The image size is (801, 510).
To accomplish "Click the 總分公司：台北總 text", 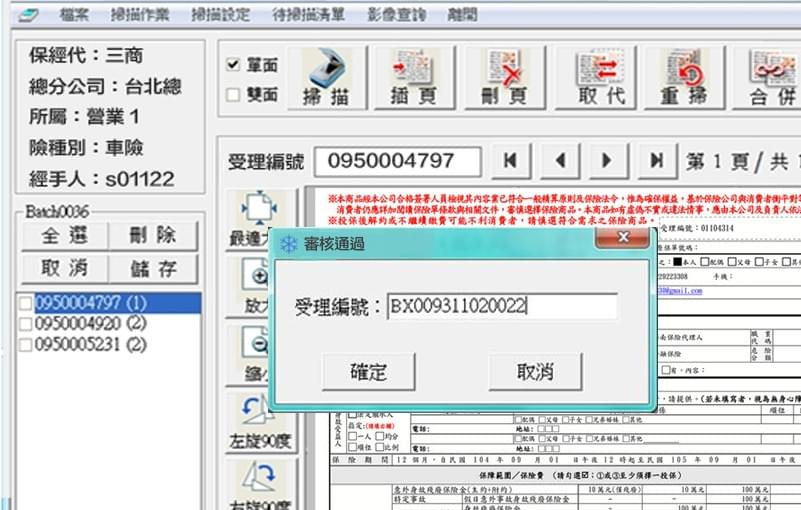I will tap(105, 86).
